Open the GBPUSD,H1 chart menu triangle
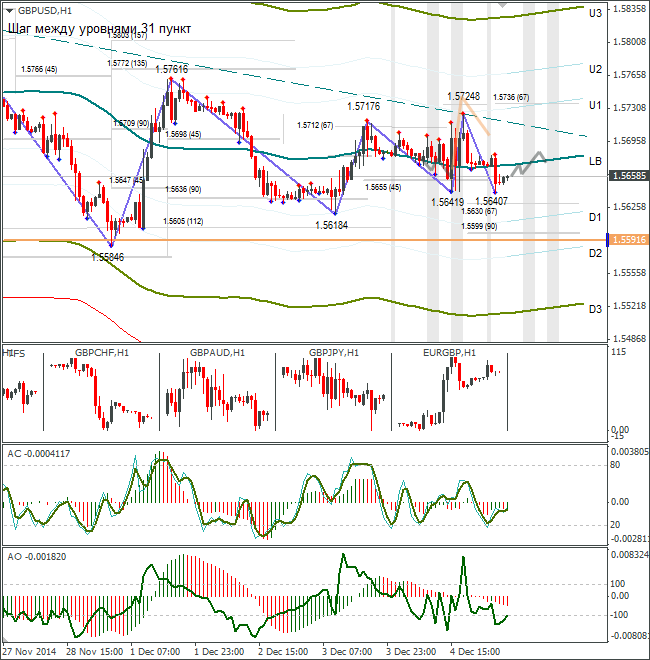The height and width of the screenshot is (660, 650). coord(10,11)
